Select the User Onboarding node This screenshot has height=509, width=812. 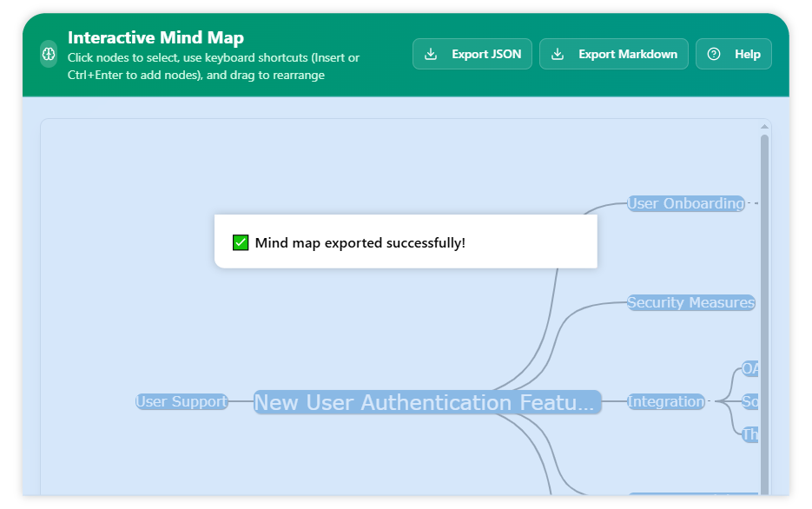[685, 204]
